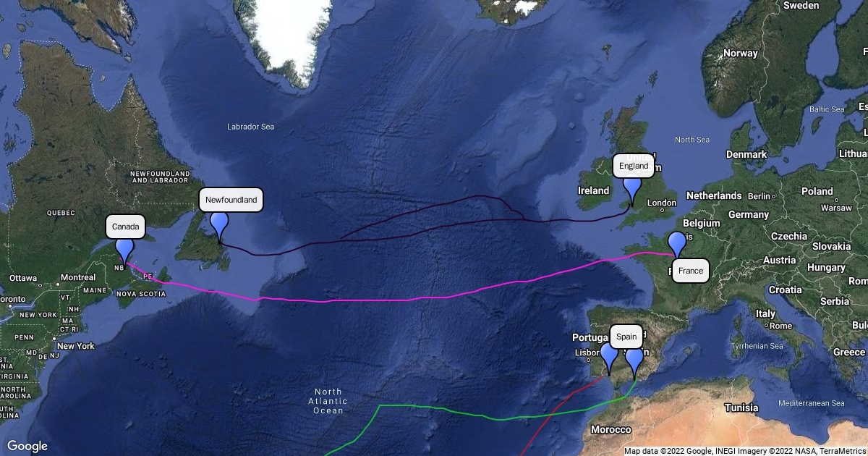
Task: Click the London city label
Action: coord(662,203)
